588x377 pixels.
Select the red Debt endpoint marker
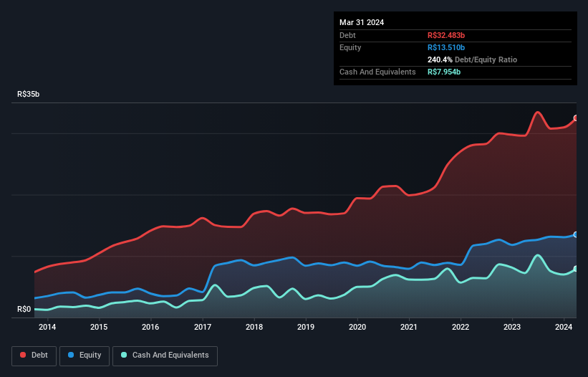(x=576, y=118)
